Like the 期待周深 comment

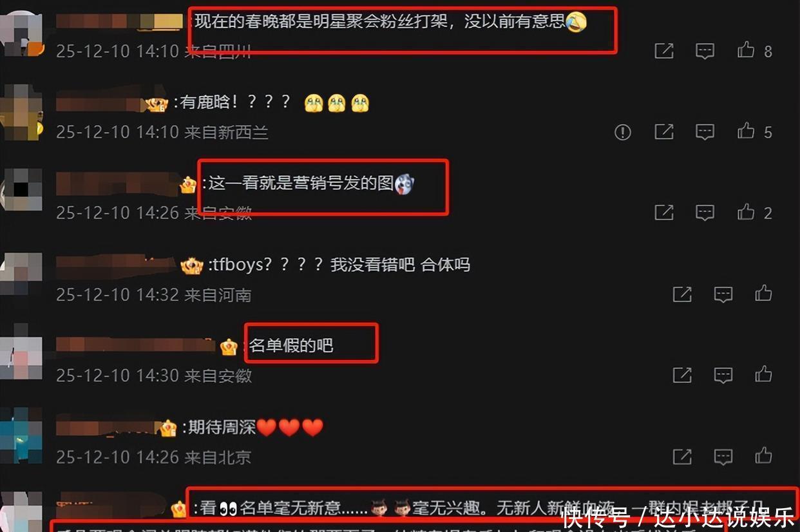coord(764,455)
